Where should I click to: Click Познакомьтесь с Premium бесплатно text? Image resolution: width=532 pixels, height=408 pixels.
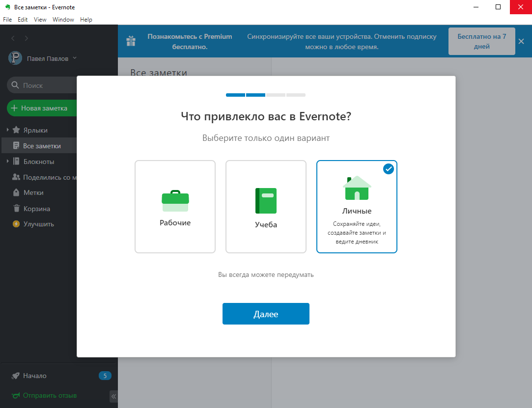point(190,41)
